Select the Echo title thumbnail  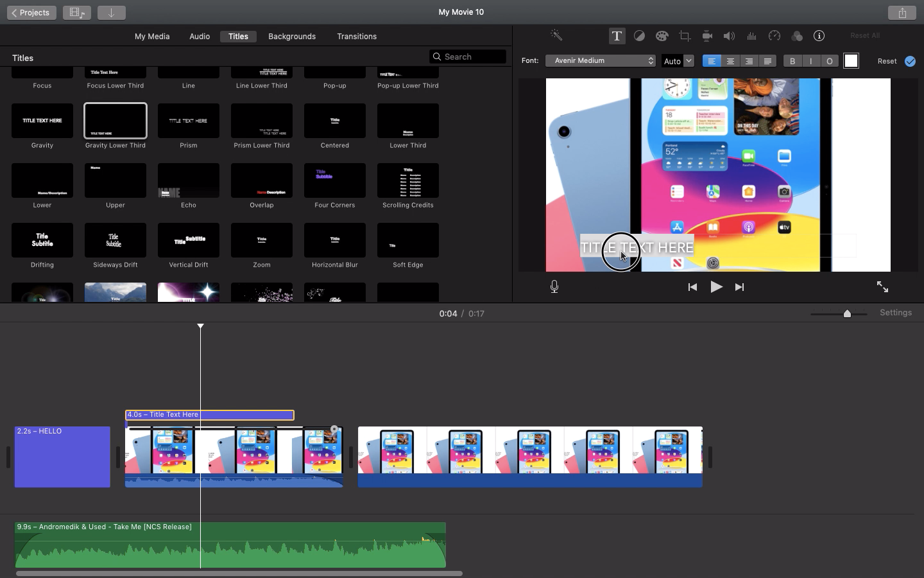pos(189,180)
